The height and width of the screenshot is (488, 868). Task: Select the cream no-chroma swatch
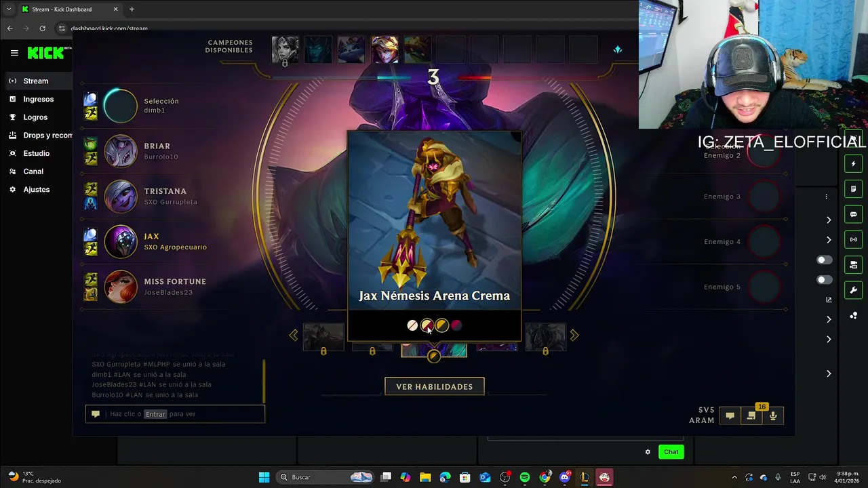tap(412, 326)
